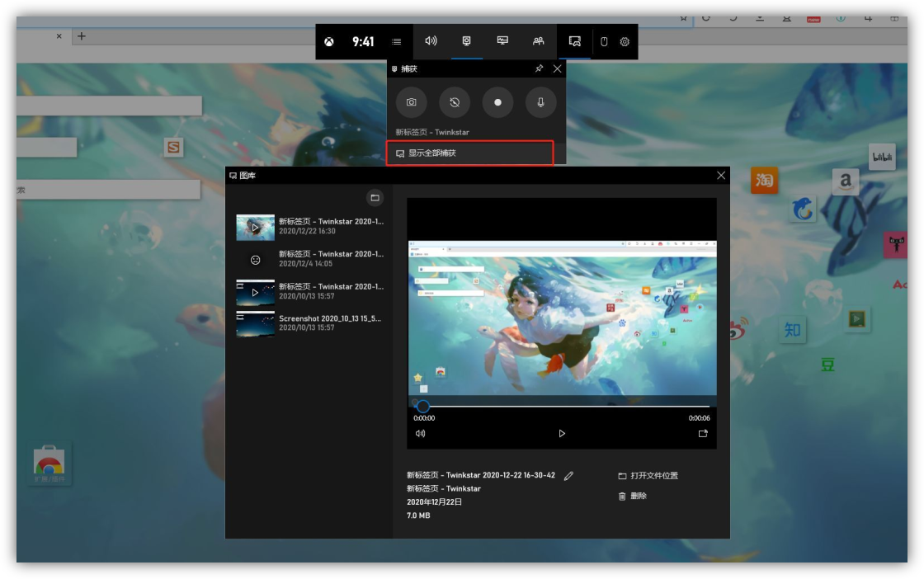
Task: Select the Screenshot 2020_10_13 gallery item
Action: (309, 322)
